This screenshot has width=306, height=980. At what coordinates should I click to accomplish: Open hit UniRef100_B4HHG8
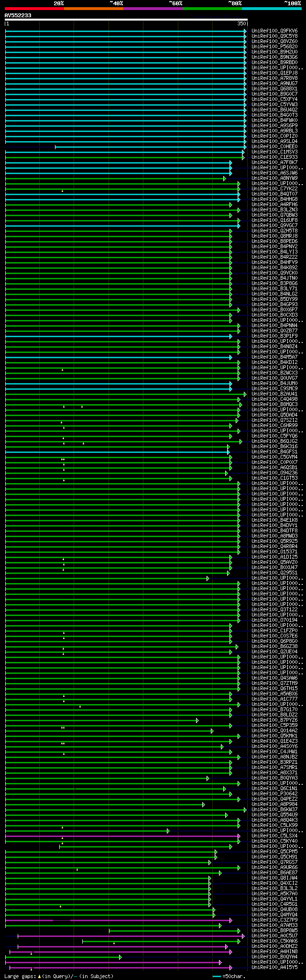(x=274, y=199)
